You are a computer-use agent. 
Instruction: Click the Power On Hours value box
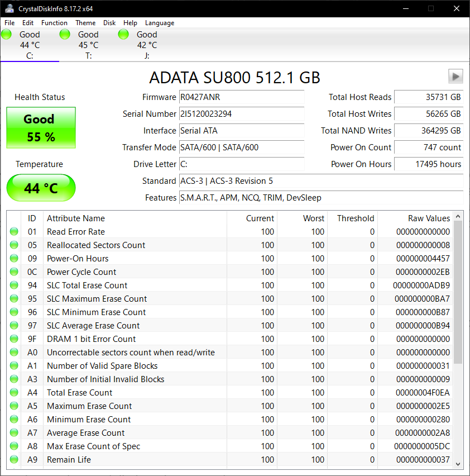tap(429, 164)
